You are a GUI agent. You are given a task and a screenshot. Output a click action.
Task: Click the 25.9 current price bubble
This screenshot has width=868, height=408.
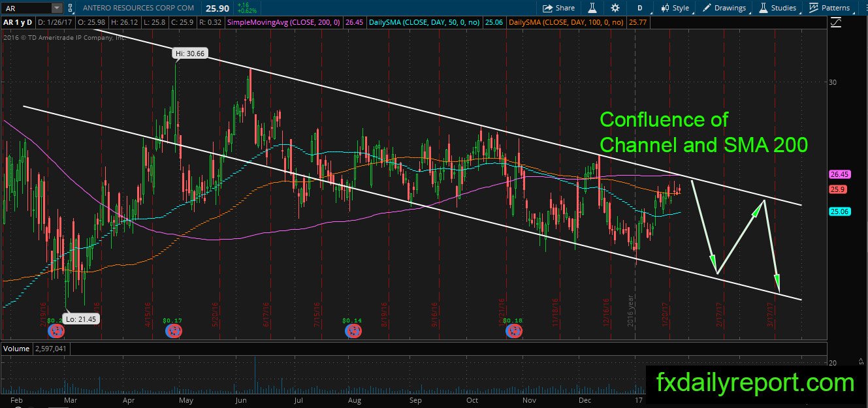coord(839,189)
